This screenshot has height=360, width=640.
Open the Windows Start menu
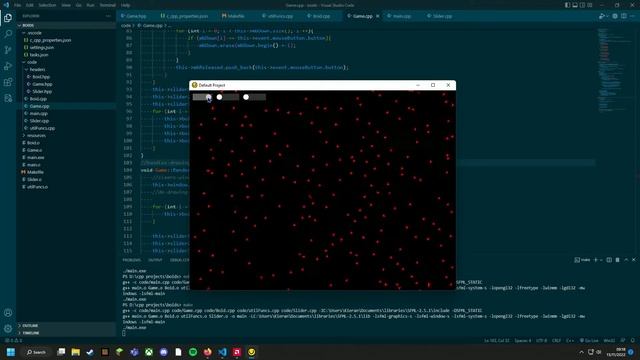click(x=11, y=352)
